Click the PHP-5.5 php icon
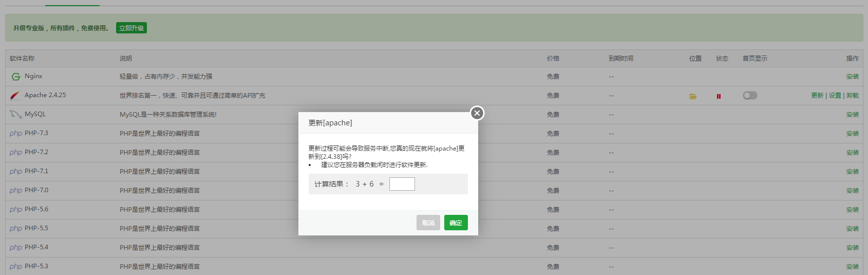The width and height of the screenshot is (868, 275). pos(16,229)
